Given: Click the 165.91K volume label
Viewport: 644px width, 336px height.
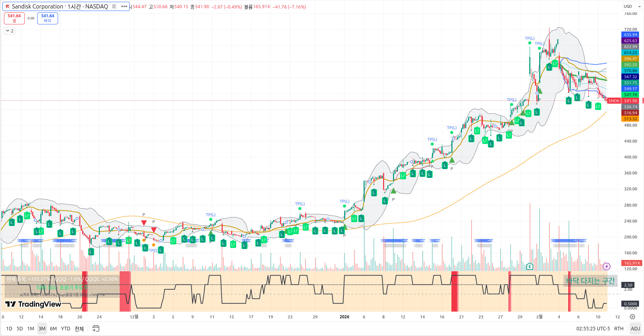Looking at the screenshot, I should [x=632, y=263].
